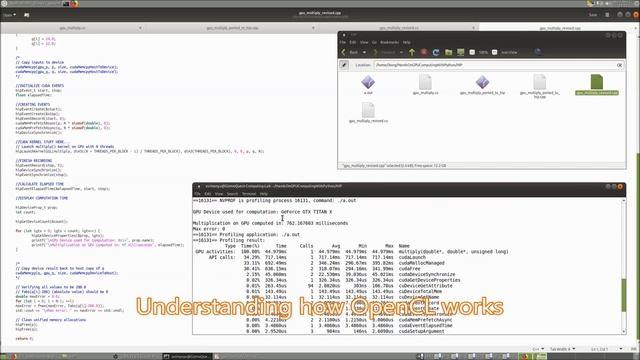640x360 pixels.
Task: Open Edit menu in file manager
Action: pos(353,42)
